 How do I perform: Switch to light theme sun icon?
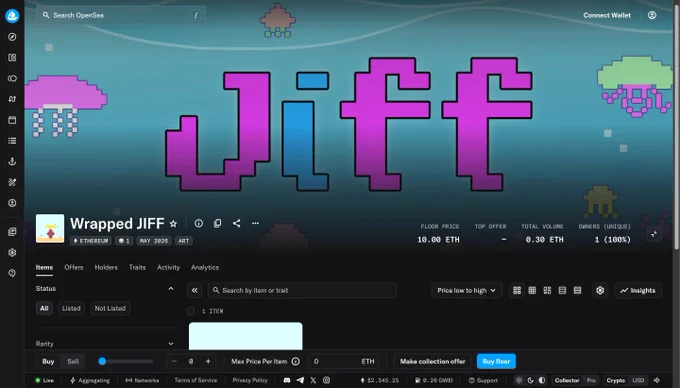point(519,380)
